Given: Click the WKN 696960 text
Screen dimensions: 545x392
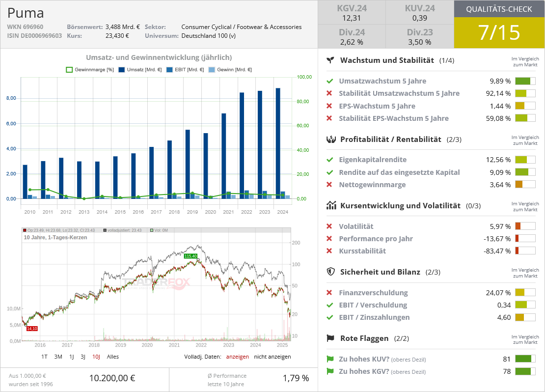Looking at the screenshot, I should pos(25,27).
